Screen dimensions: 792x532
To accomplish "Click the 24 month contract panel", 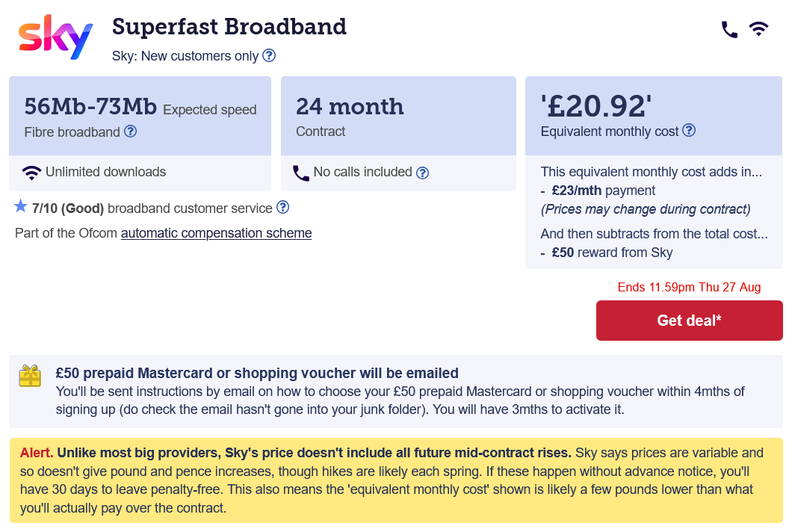I will click(398, 116).
